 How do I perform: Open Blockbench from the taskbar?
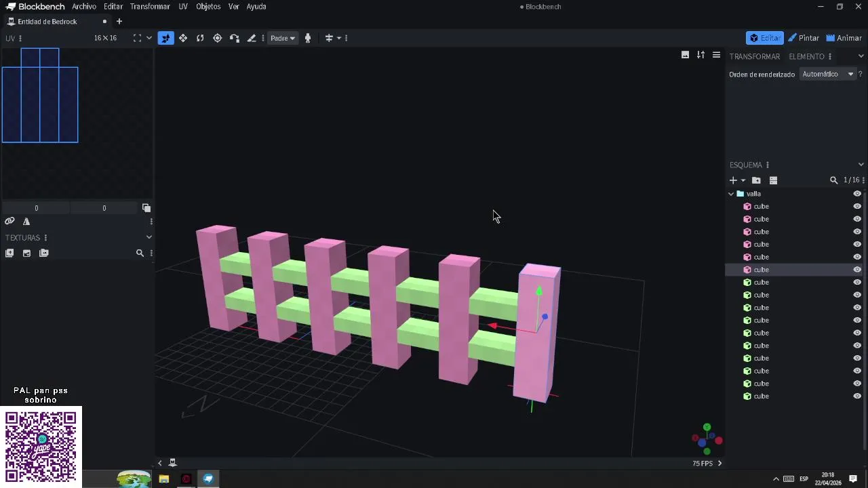coord(208,479)
